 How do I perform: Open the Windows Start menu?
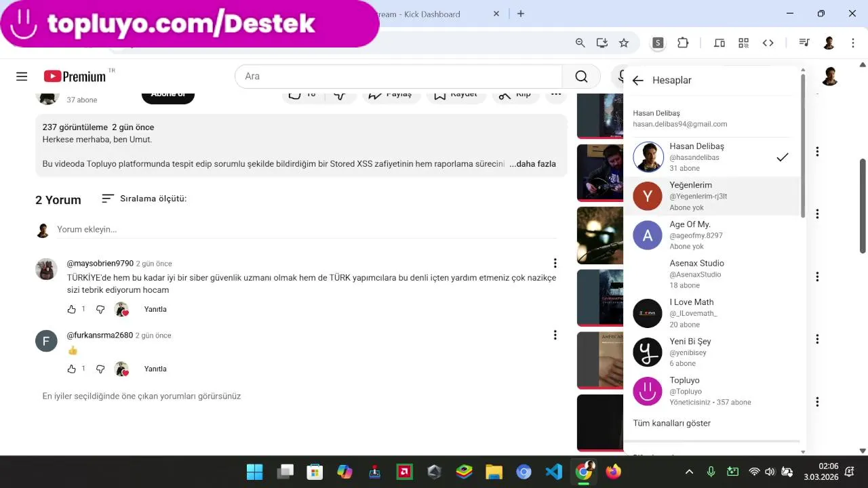pos(254,472)
